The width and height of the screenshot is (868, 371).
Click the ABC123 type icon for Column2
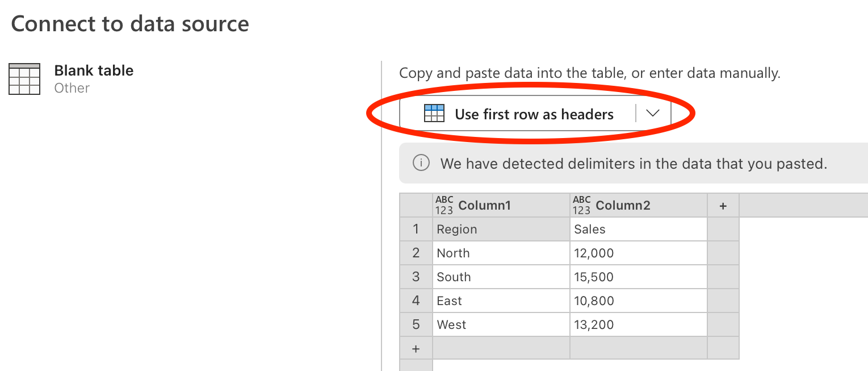[x=581, y=205]
